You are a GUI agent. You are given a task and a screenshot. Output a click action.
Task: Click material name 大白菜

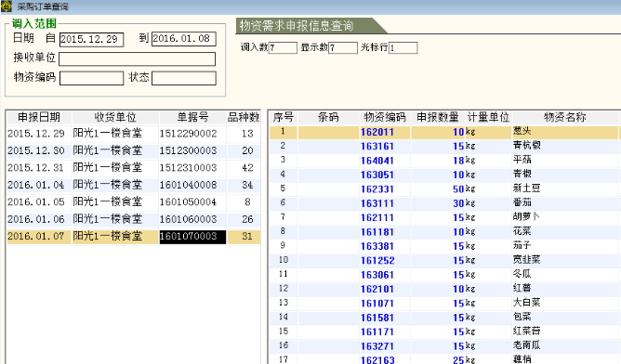tap(527, 303)
